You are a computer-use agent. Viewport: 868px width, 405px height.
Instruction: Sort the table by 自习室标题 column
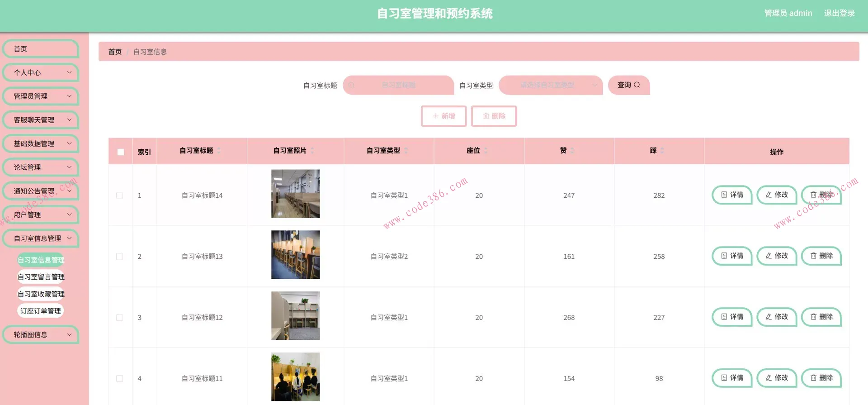(219, 151)
